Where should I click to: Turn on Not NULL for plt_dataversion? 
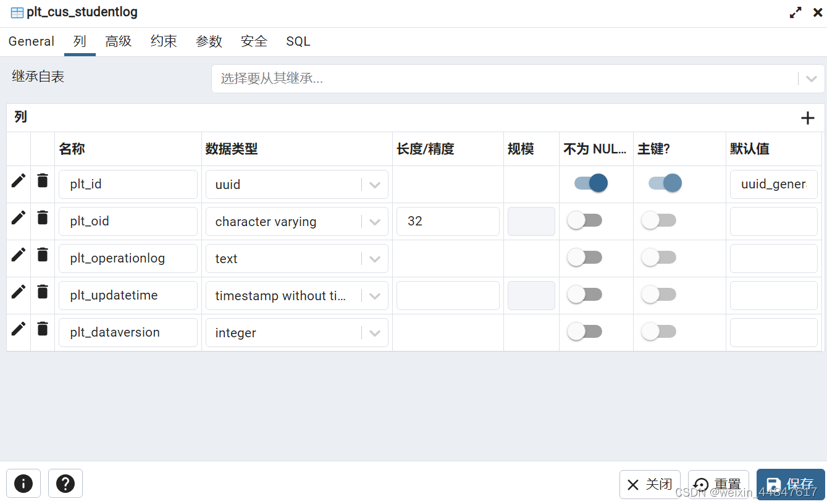(584, 331)
